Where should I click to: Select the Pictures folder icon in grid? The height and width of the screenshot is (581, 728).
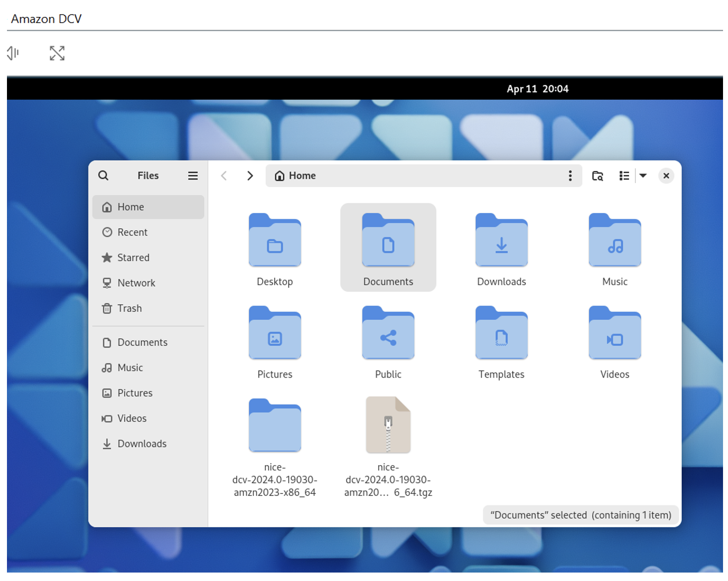(275, 333)
